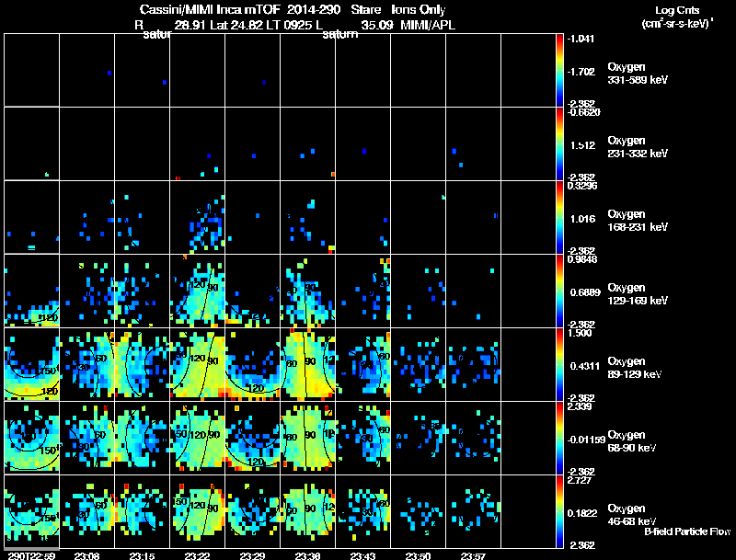Open the 89-129 keV panel at 22:59
The image size is (736, 560).
point(31,364)
